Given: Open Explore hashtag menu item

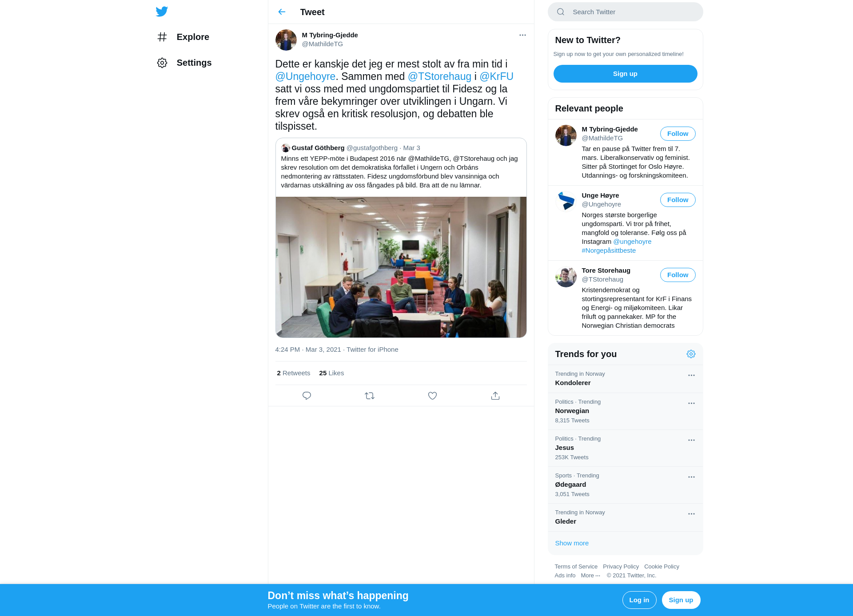Looking at the screenshot, I should 183,37.
